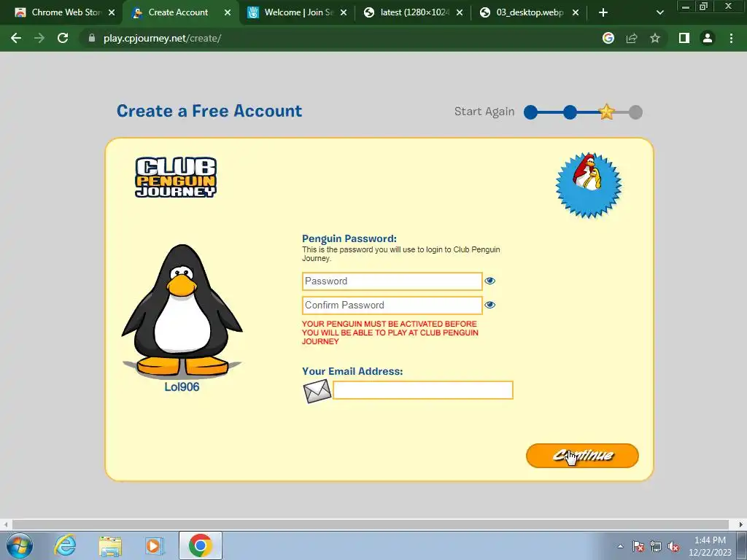The image size is (747, 560).
Task: Focus the Confirm Password field
Action: [392, 306]
